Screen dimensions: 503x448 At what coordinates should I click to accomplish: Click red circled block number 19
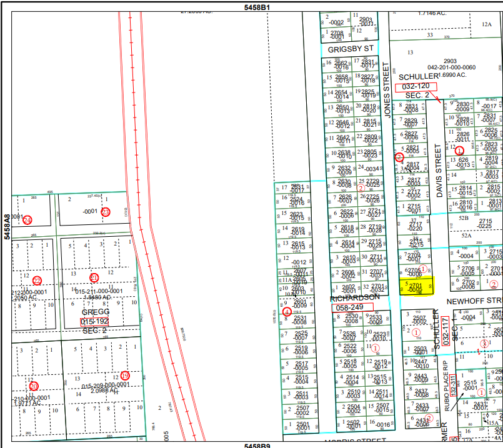(x=125, y=376)
